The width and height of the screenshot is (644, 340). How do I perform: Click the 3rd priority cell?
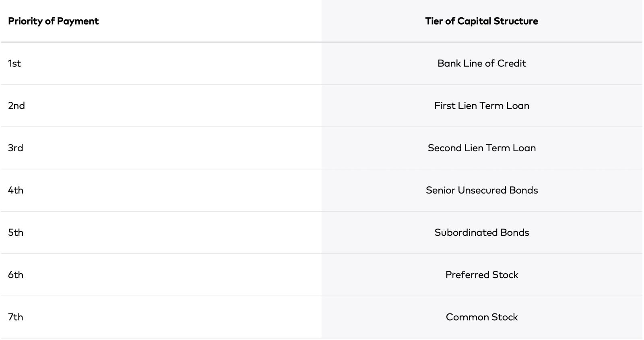(x=16, y=148)
